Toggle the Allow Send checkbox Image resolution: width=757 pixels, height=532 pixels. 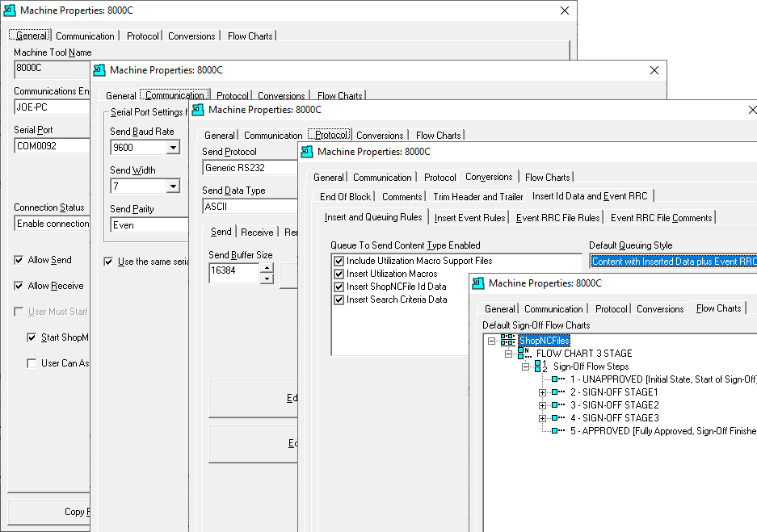[19, 260]
